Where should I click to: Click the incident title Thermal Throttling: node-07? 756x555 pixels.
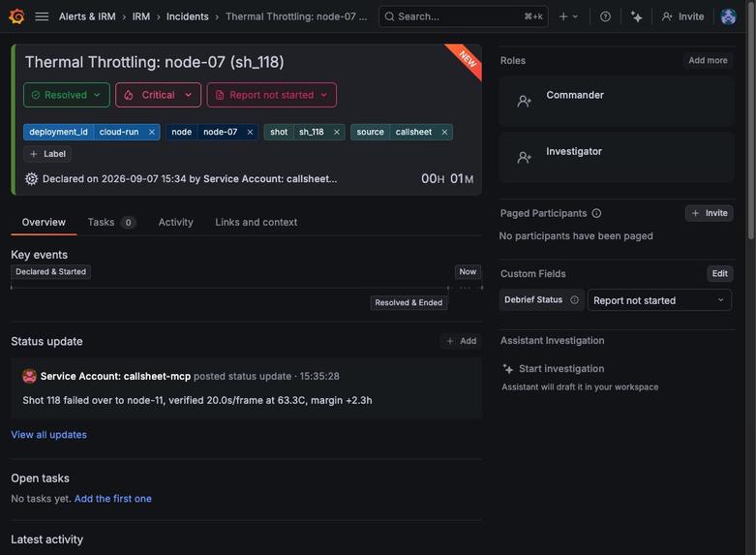[154, 62]
